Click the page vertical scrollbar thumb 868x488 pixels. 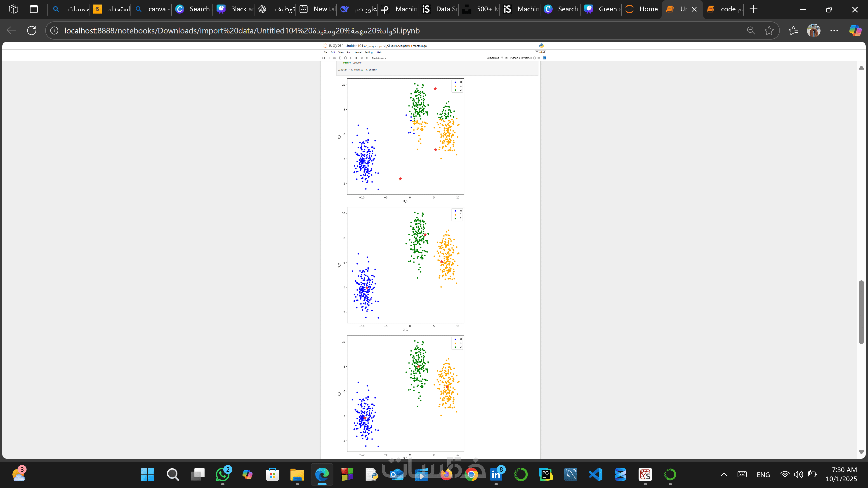point(861,312)
